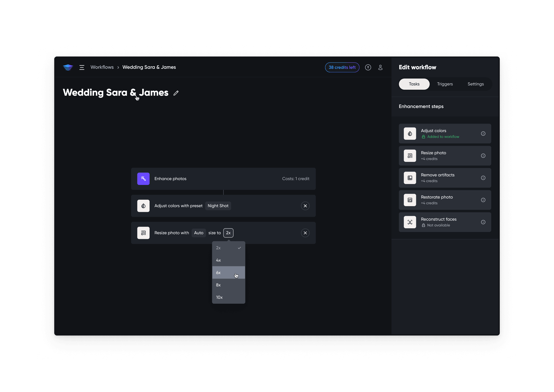Open the Auto resize mode dropdown
The height and width of the screenshot is (392, 554).
(199, 233)
